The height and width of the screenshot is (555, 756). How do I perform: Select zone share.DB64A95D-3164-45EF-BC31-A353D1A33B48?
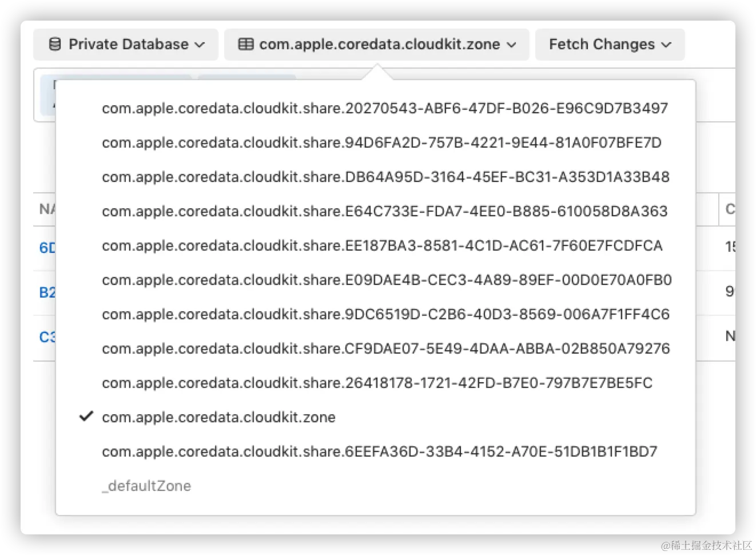pos(385,177)
